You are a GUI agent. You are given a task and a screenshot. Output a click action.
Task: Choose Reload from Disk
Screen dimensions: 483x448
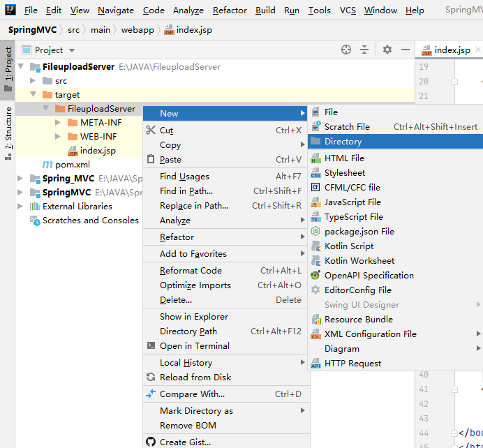coord(195,378)
